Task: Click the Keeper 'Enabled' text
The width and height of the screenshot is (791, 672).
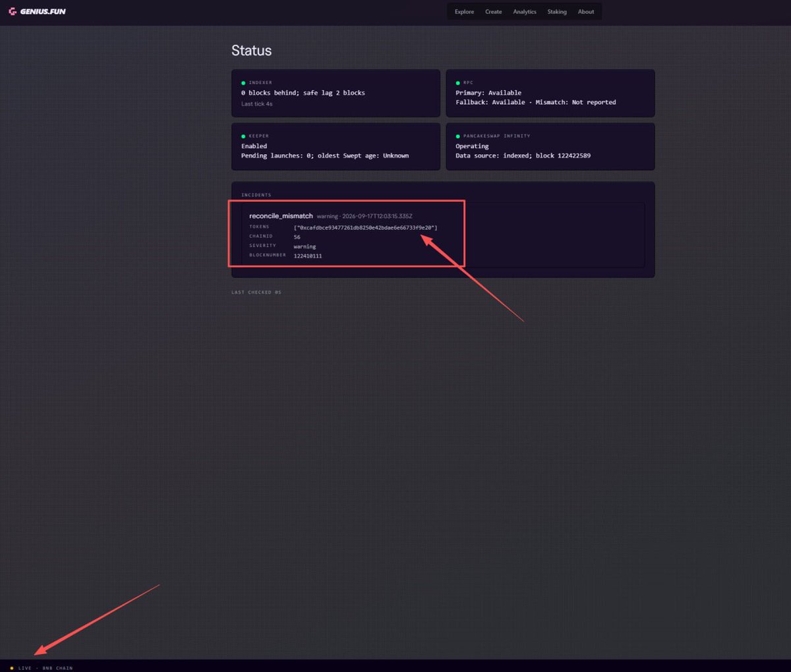Action: [x=254, y=146]
